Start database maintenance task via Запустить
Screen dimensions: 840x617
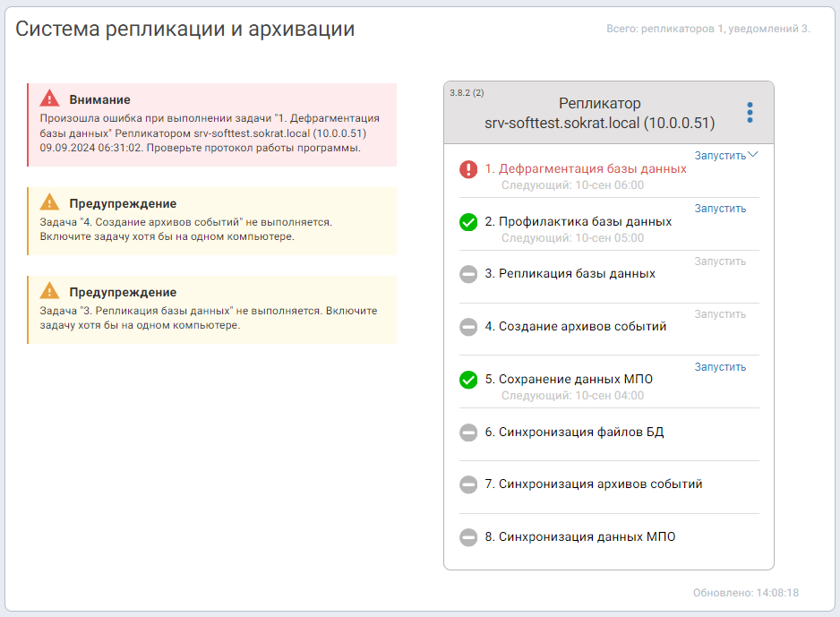[720, 209]
